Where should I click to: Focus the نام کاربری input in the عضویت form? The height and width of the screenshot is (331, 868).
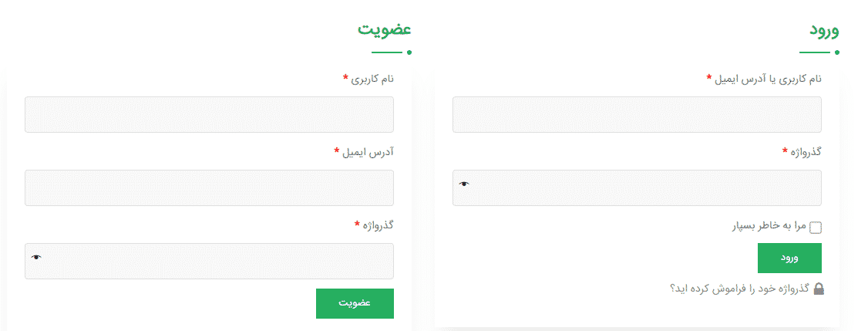tap(209, 114)
